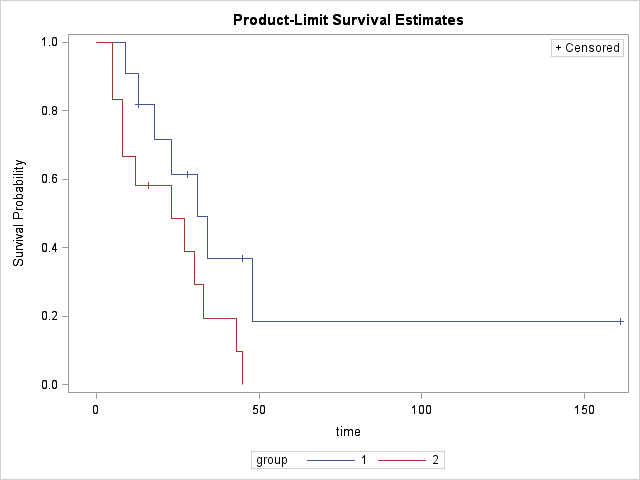Image resolution: width=640 pixels, height=480 pixels.
Task: Select the group legend title text
Action: 272,460
